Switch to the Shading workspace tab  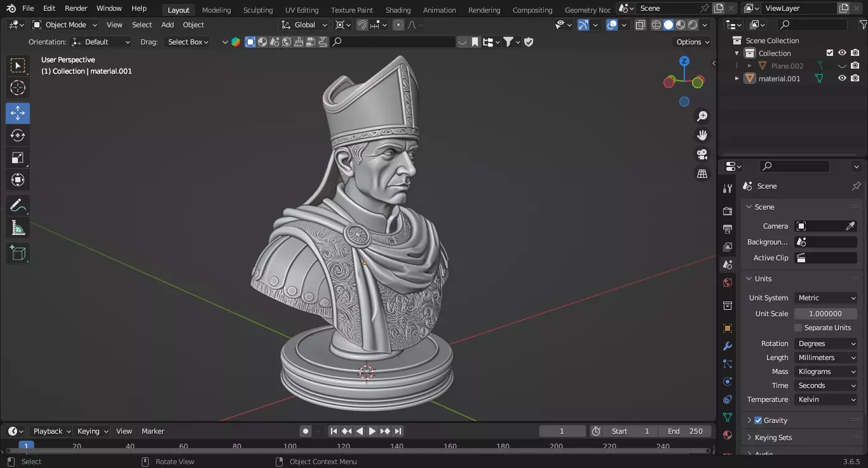pyautogui.click(x=398, y=10)
